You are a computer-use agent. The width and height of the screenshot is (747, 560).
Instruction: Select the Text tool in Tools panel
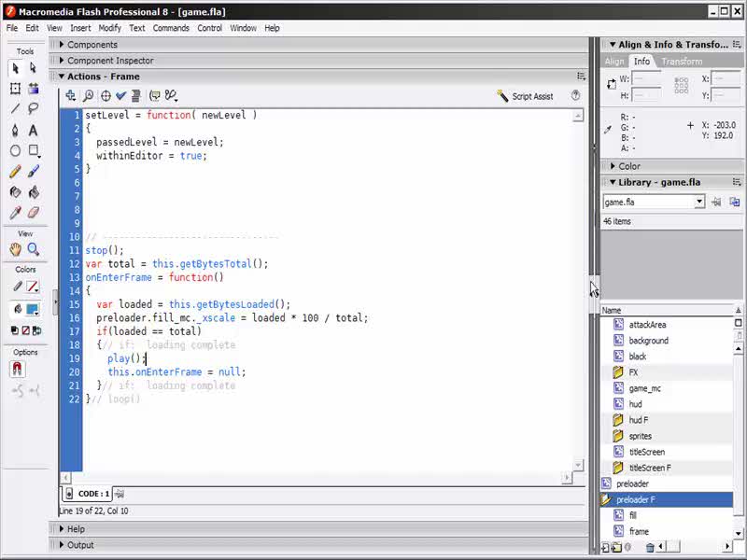[x=34, y=130]
